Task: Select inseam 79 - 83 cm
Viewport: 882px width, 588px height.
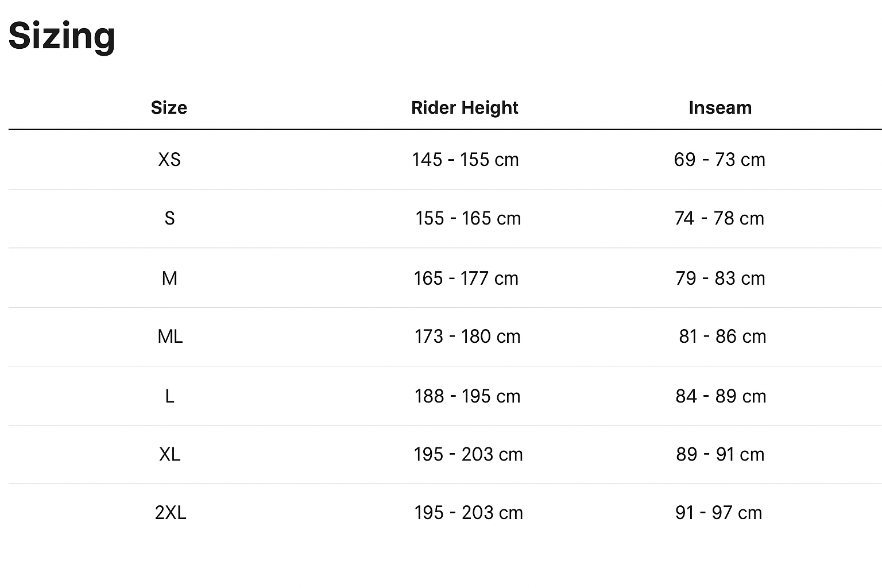Action: point(720,278)
